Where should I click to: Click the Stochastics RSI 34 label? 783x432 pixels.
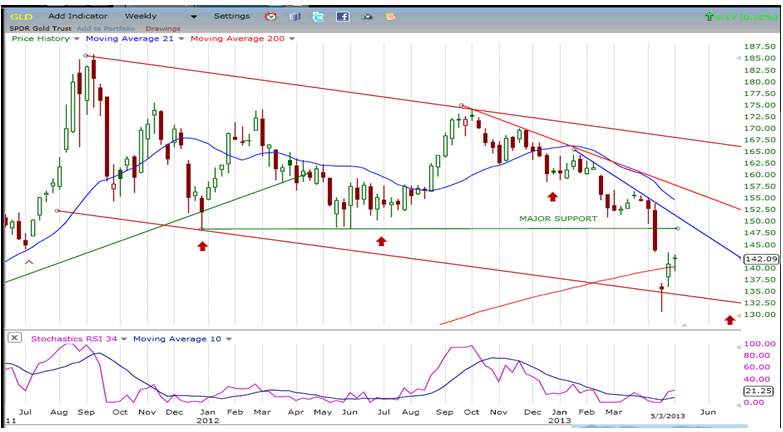coord(74,339)
